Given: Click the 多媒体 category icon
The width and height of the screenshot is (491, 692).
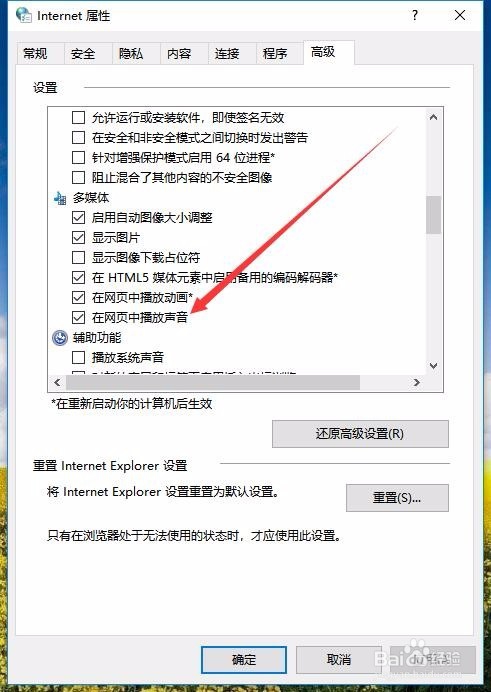Looking at the screenshot, I should click(60, 198).
